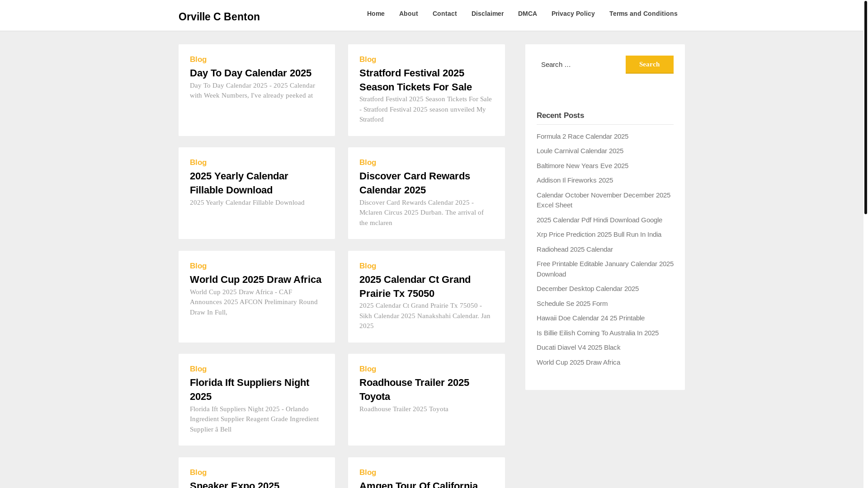Open Stratford Festival 2025 Season Tickets post

coord(415,80)
